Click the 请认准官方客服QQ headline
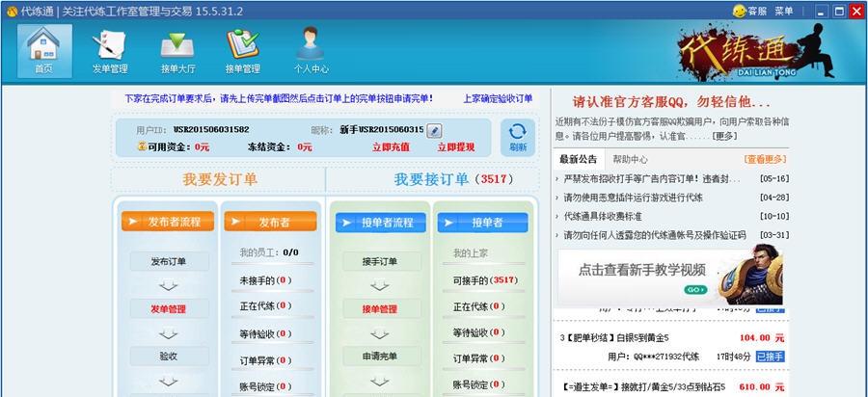The height and width of the screenshot is (397, 868). (x=671, y=102)
